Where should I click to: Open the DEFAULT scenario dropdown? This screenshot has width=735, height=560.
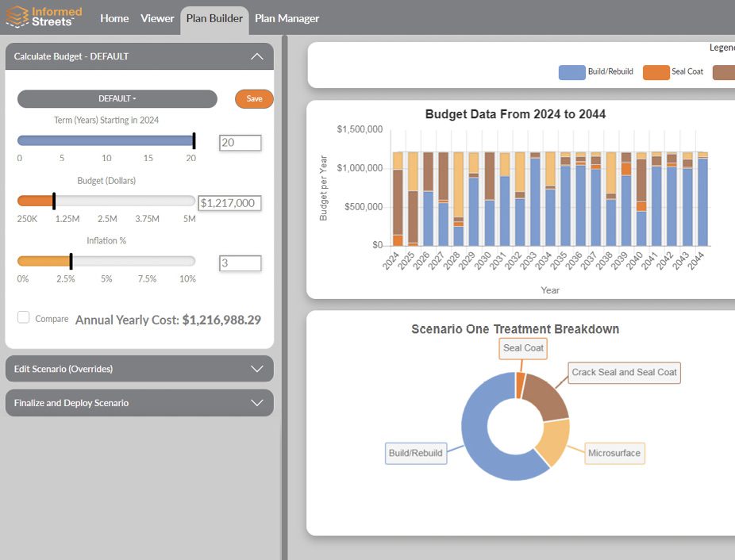[x=117, y=99]
